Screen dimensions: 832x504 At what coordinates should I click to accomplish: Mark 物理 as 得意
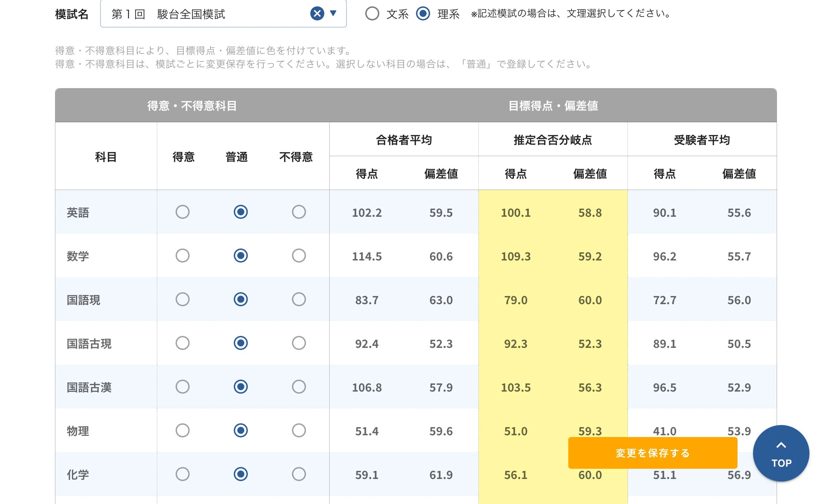[x=183, y=430]
